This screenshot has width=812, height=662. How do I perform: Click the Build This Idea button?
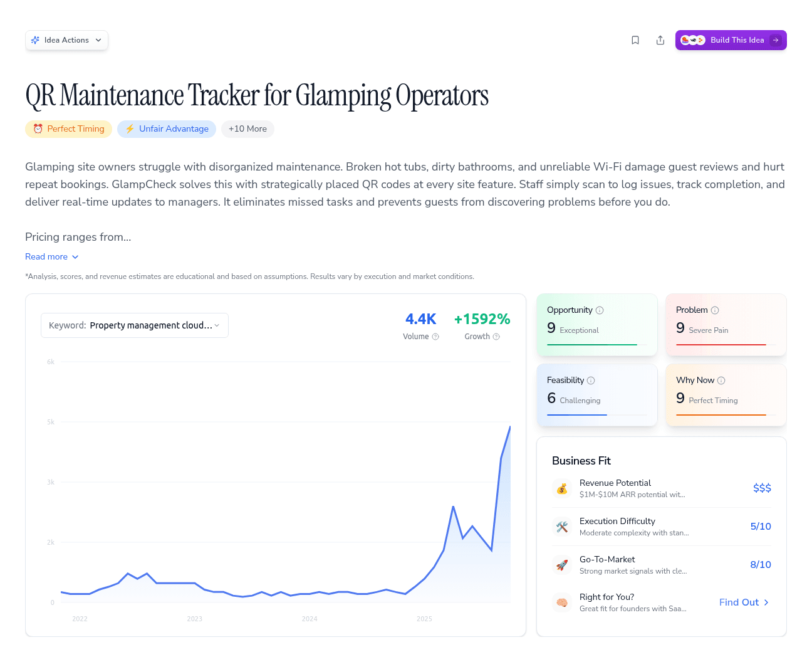[x=731, y=39]
